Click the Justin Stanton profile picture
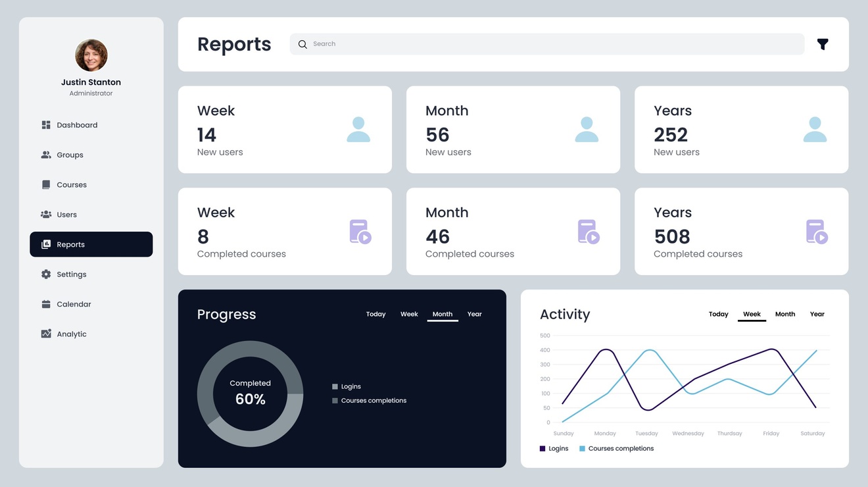 click(x=91, y=55)
